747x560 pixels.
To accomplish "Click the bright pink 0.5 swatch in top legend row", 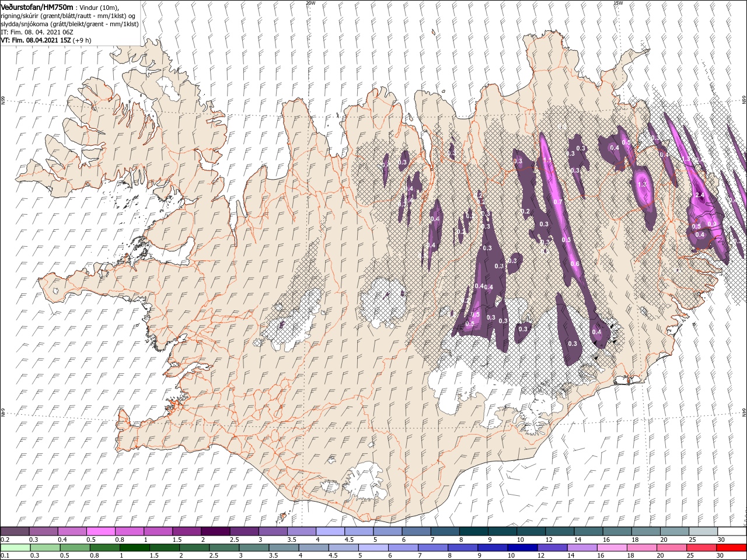I will tap(100, 531).
